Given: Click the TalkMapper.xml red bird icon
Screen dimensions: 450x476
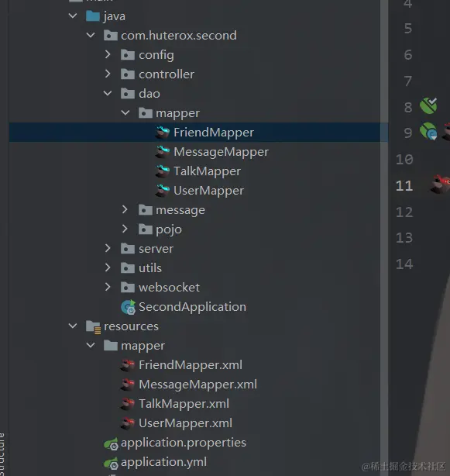Looking at the screenshot, I should pos(127,404).
